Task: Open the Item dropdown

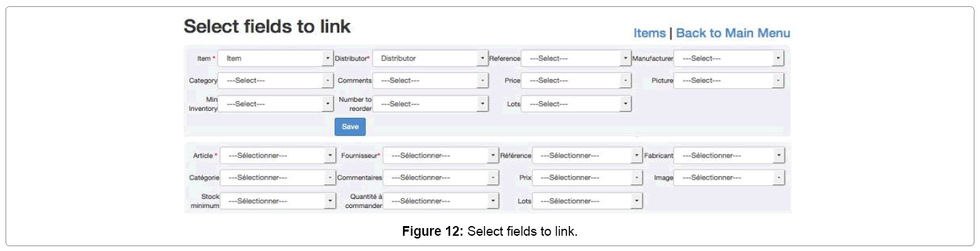Action: pyautogui.click(x=276, y=59)
